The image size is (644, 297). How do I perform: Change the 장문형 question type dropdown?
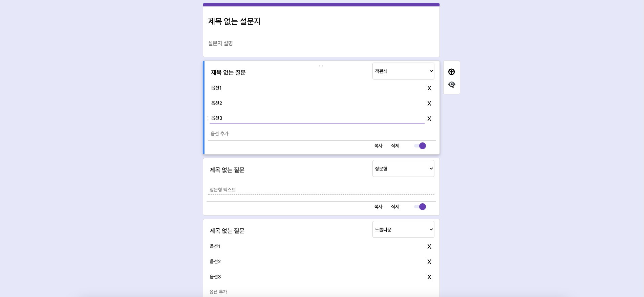click(403, 168)
